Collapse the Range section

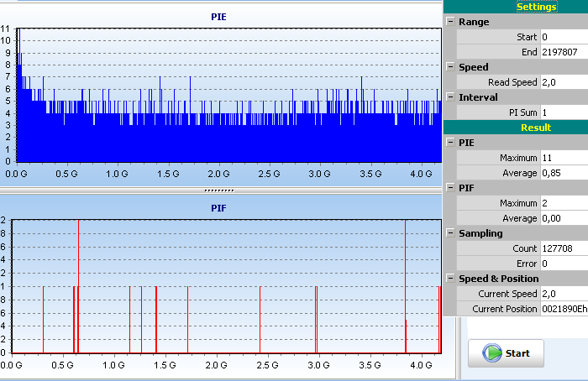pos(450,21)
